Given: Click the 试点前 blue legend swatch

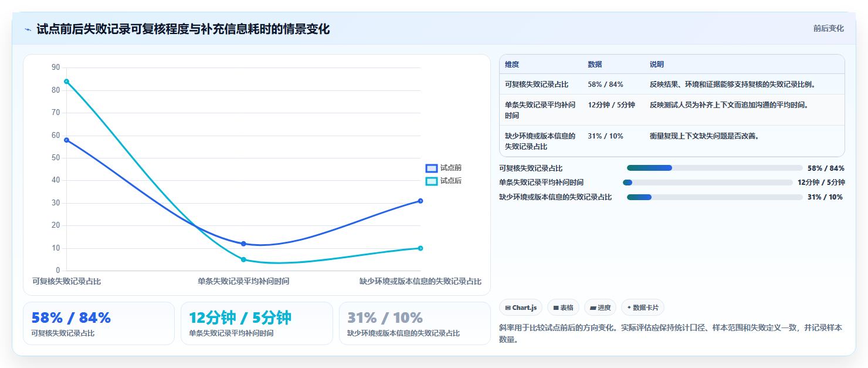Looking at the screenshot, I should pyautogui.click(x=432, y=168).
